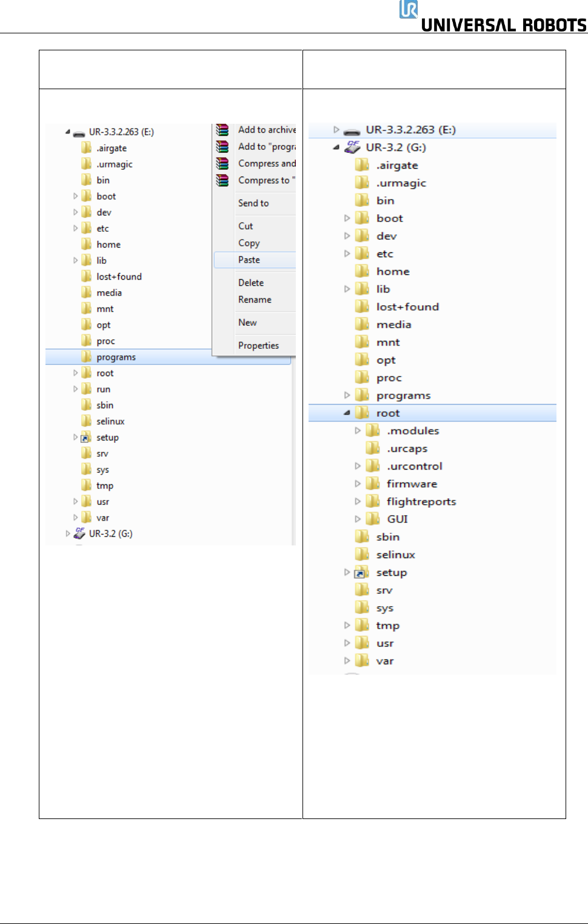Select the proc folder in right tree
This screenshot has height=924, width=588.
tap(389, 377)
